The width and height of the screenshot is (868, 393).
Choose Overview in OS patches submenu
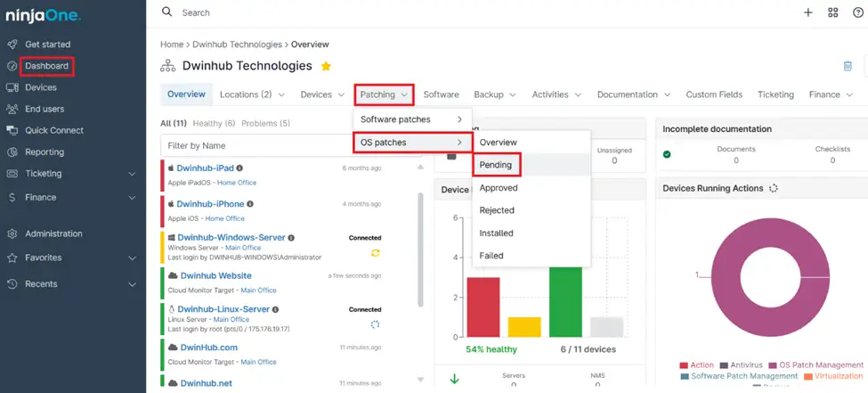pos(531,143)
